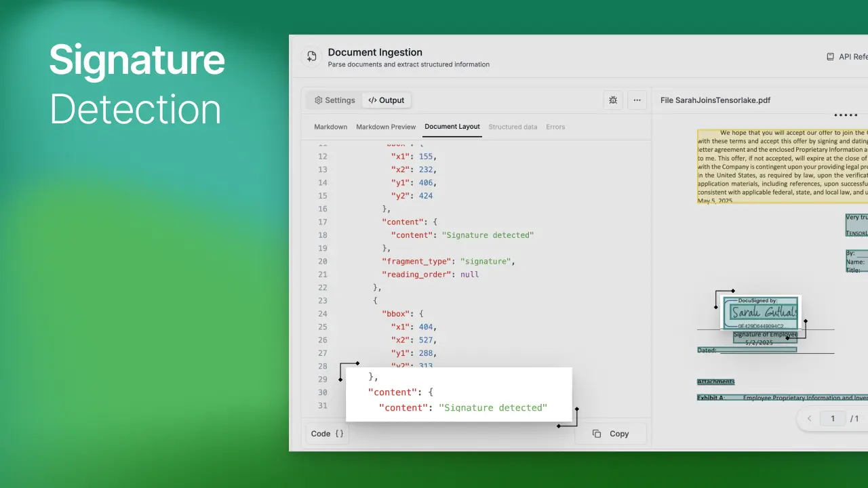Click the "x1": 404 code line

pyautogui.click(x=414, y=327)
